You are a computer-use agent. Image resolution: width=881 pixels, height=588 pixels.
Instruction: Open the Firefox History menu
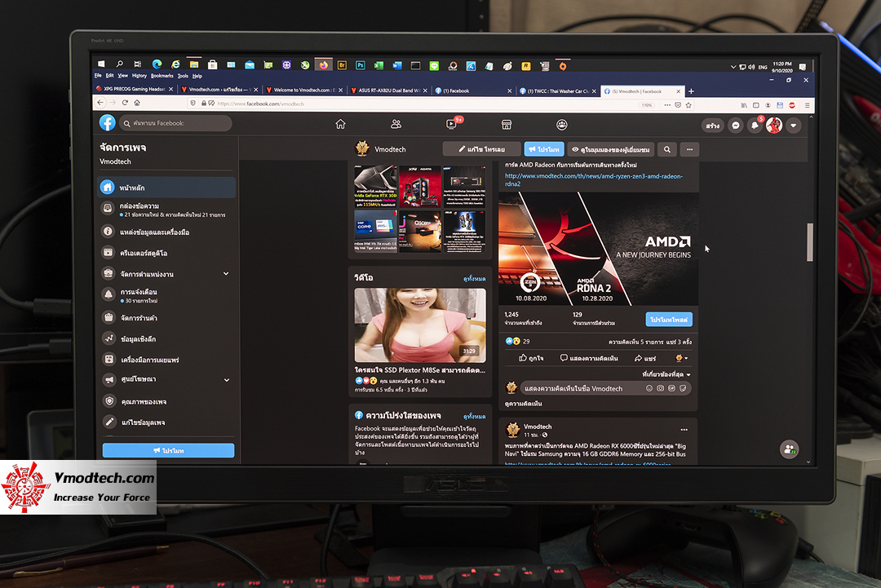tap(139, 75)
